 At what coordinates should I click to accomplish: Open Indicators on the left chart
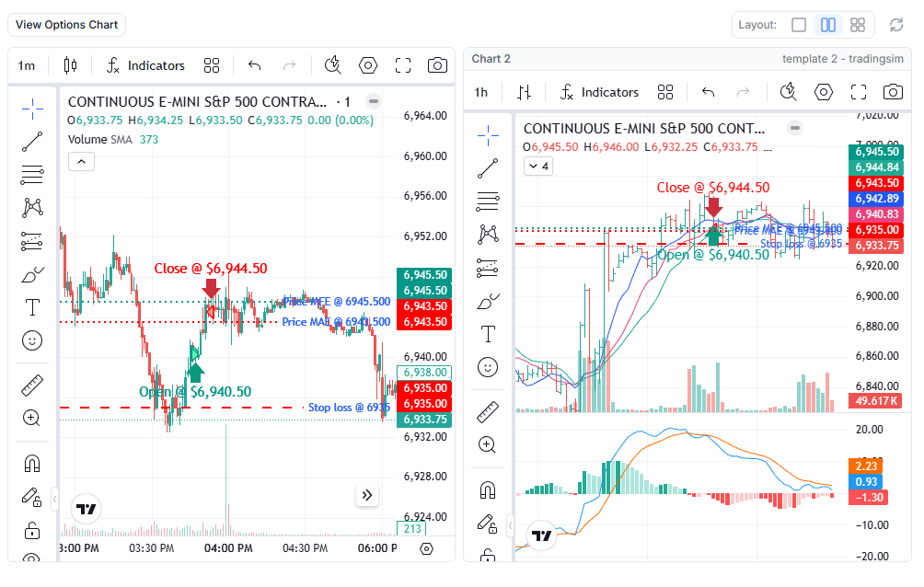tap(145, 65)
